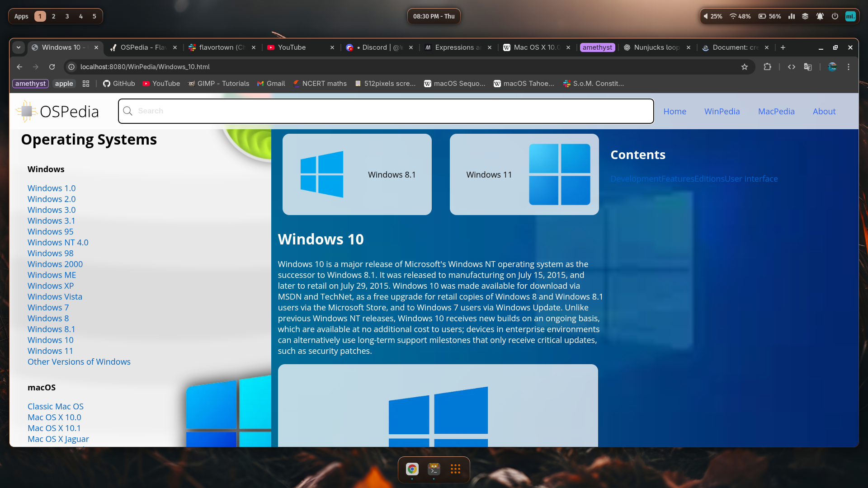The width and height of the screenshot is (868, 488).
Task: Bookmark page with star icon
Action: click(745, 67)
